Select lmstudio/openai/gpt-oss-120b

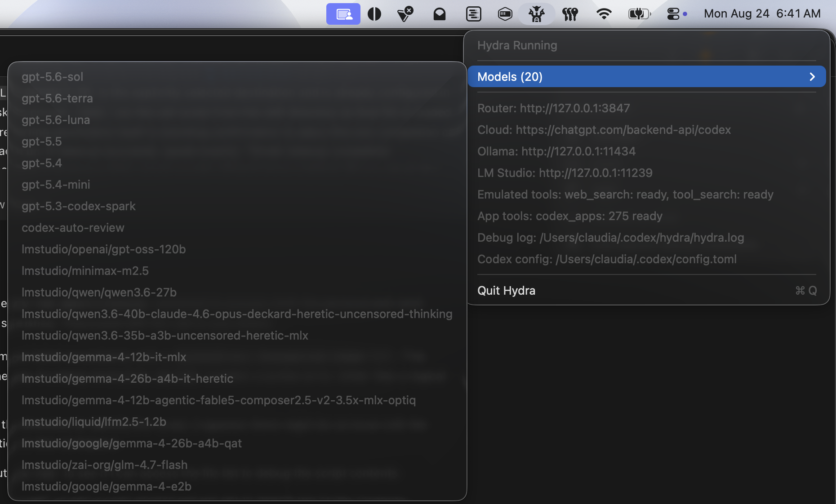[x=237, y=249]
